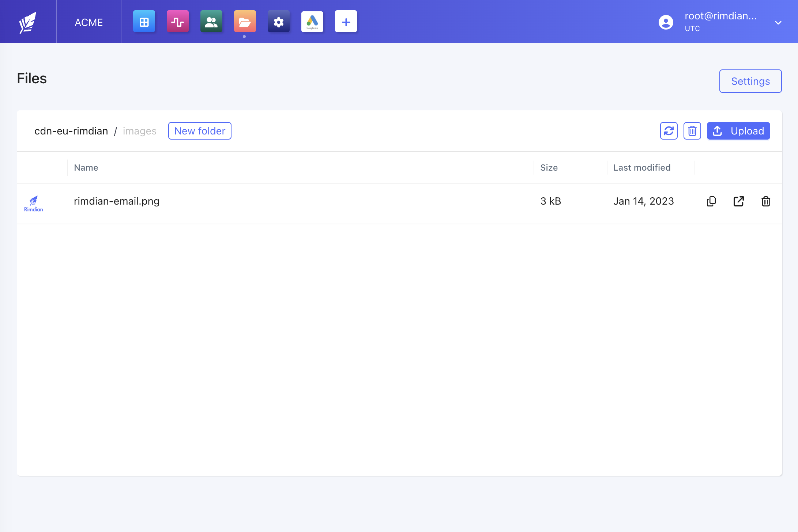Screen dimensions: 798x532
Task: Open the green users app
Action: tap(211, 22)
